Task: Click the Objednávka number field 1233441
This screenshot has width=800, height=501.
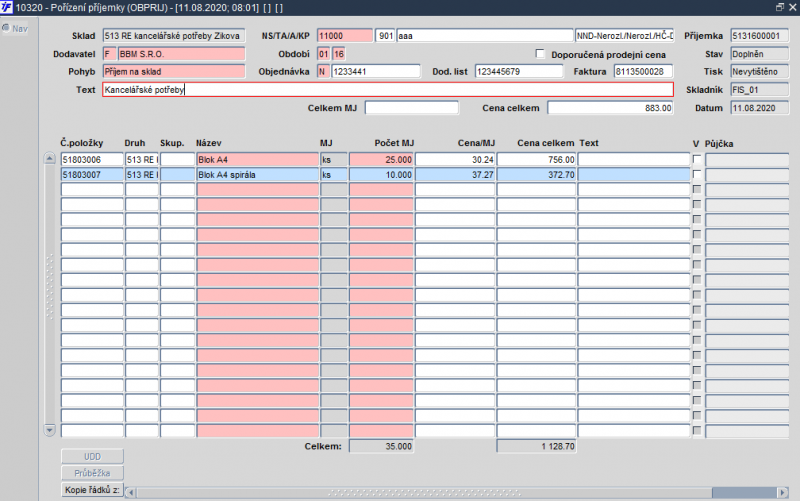Action: tap(376, 71)
